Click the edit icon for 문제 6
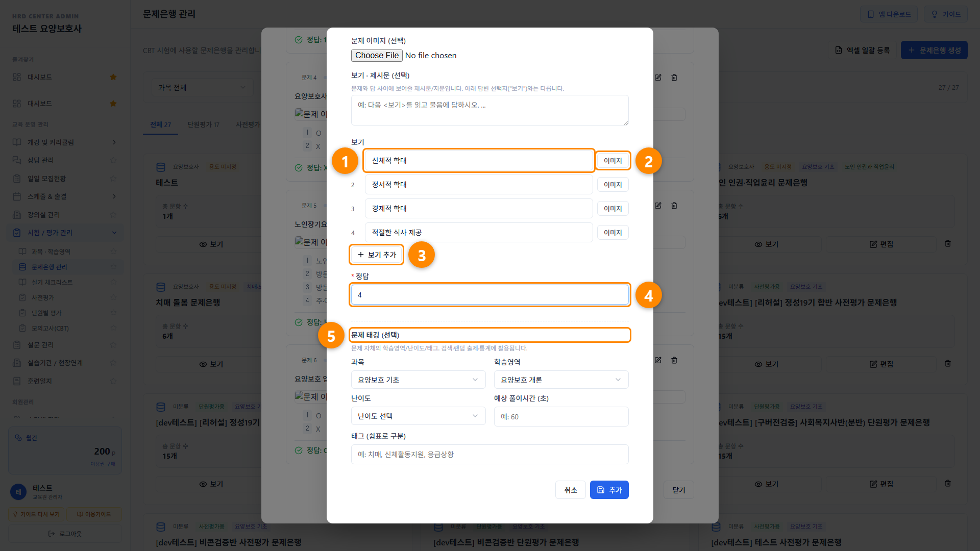Image resolution: width=980 pixels, height=551 pixels. 658,360
